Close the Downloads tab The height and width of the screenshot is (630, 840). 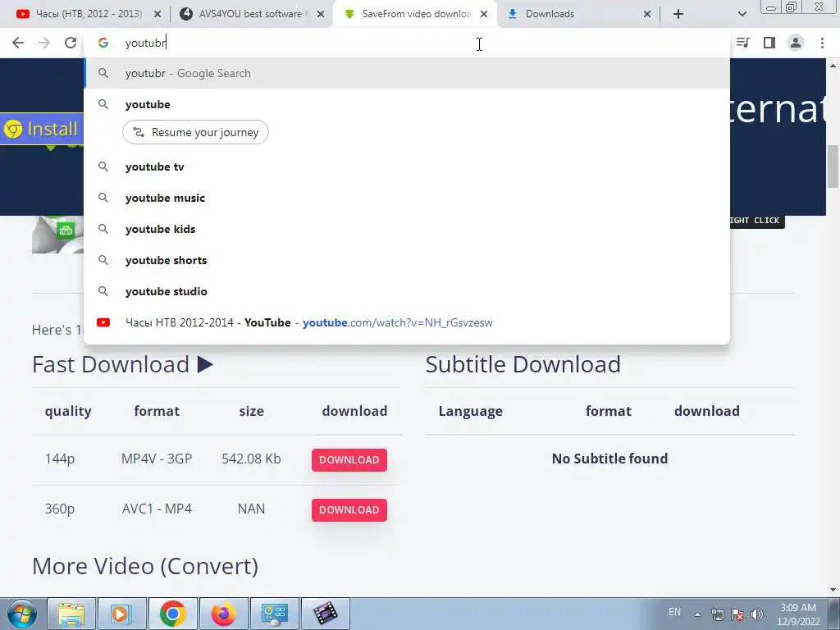(647, 15)
